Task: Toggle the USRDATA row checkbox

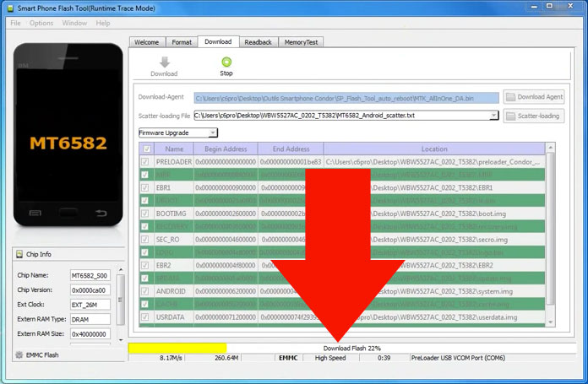Action: tap(144, 317)
